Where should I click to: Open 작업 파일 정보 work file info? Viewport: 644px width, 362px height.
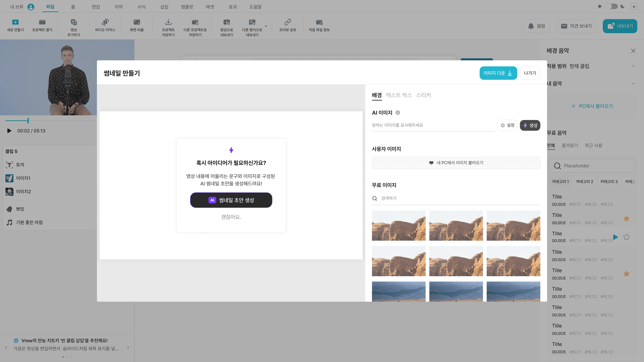(x=319, y=22)
